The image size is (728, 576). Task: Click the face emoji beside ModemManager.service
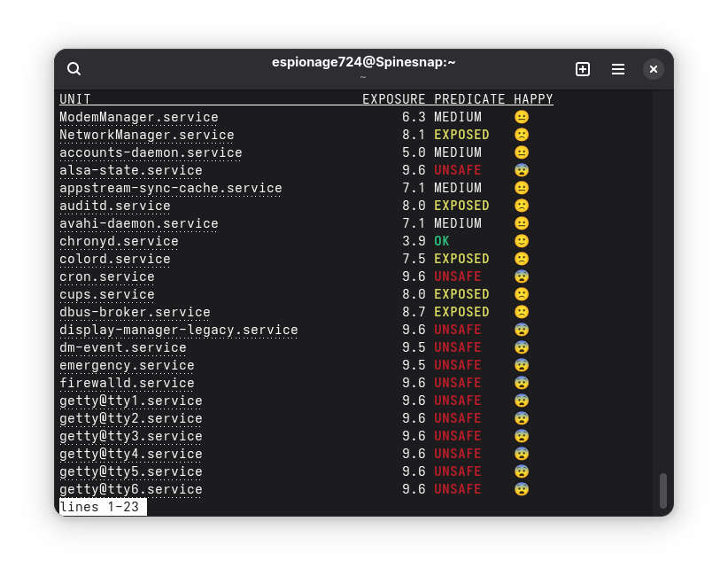[x=522, y=117]
